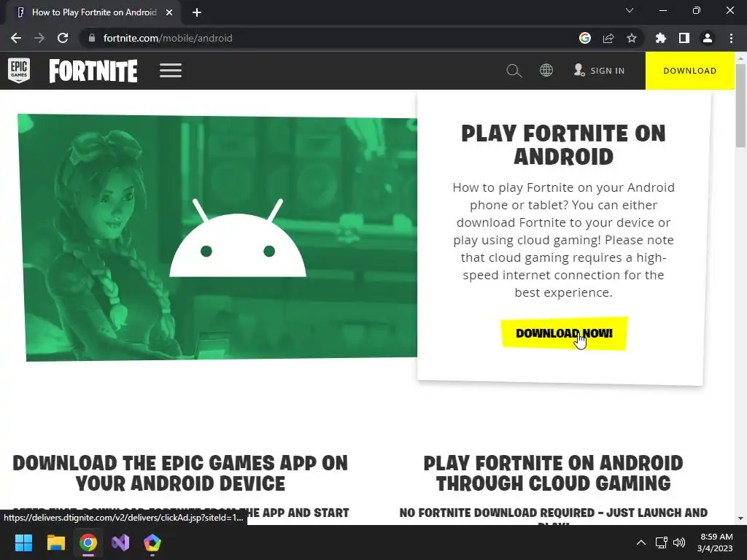Click the Epic Games logo
The image size is (747, 560).
coord(19,70)
